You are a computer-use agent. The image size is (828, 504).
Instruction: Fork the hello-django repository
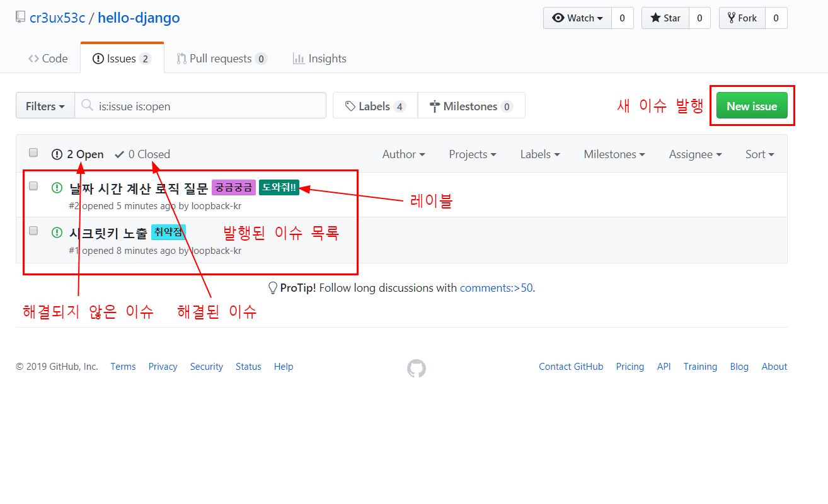742,18
